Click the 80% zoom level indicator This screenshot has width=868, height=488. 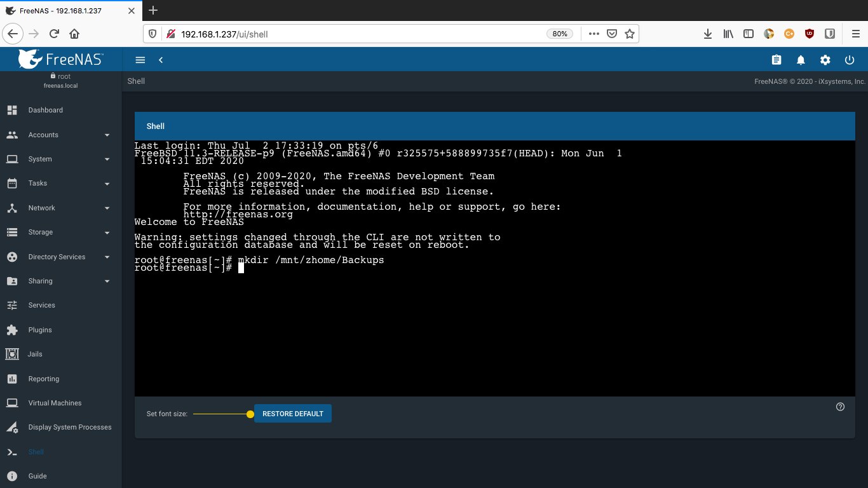(x=560, y=34)
